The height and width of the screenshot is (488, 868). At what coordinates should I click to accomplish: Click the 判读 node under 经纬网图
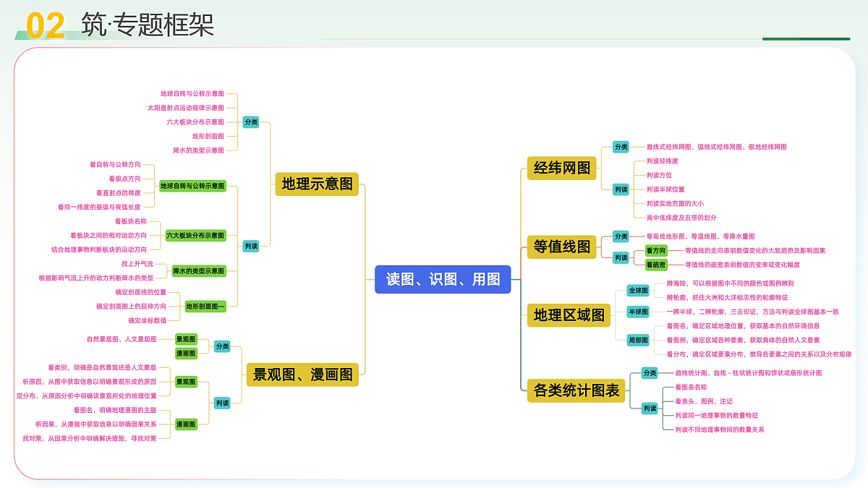[621, 189]
